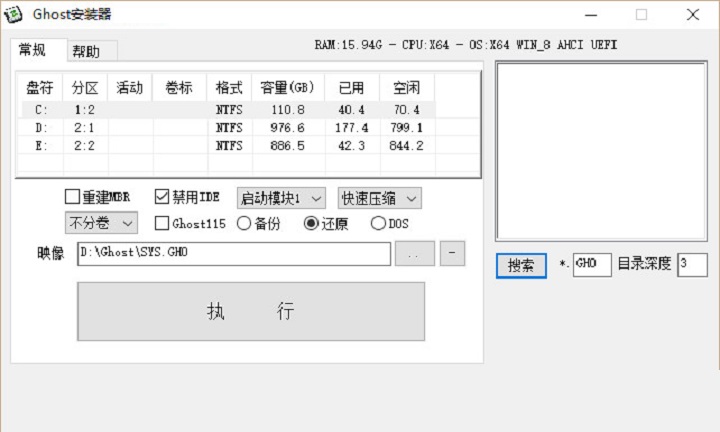The width and height of the screenshot is (720, 432).
Task: Select the 还原 radio option
Action: point(311,224)
